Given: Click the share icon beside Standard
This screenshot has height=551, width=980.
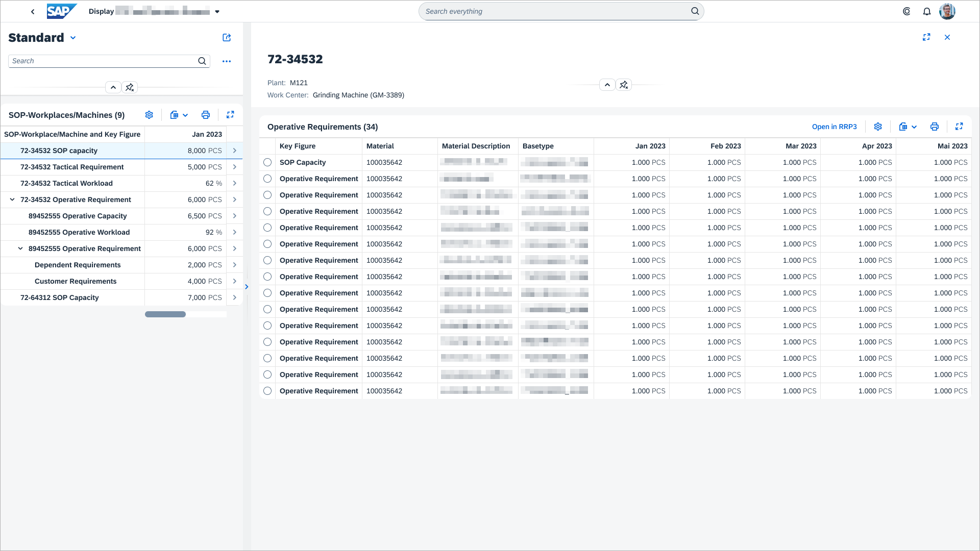Looking at the screenshot, I should [227, 38].
